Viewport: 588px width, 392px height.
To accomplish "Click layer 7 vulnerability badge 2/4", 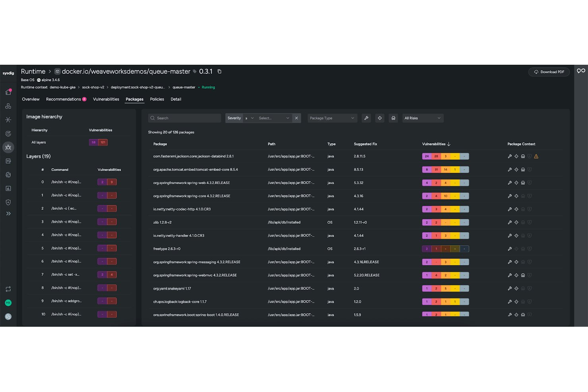I will 107,274.
